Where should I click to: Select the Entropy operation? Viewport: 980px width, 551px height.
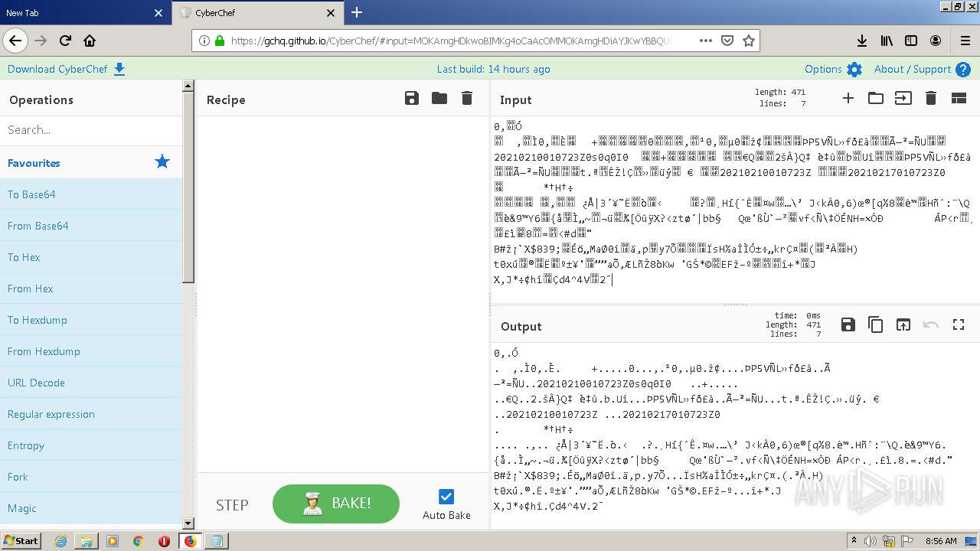[x=91, y=445]
